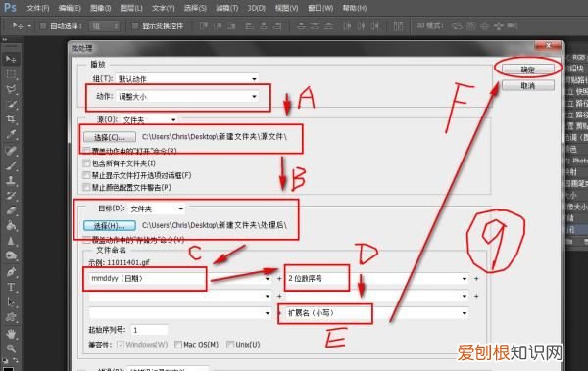Open blank naming dropdown below 2 位数序号
This screenshot has width=588, height=371.
coord(377,296)
